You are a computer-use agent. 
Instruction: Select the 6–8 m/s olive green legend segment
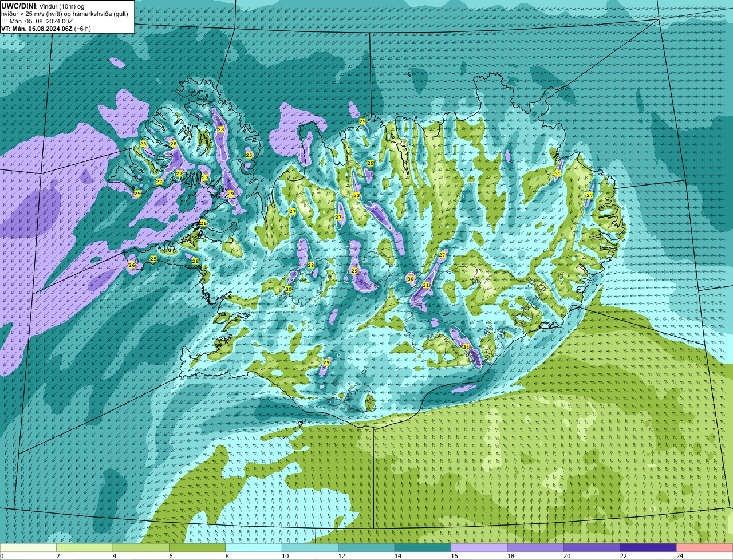tap(199, 547)
